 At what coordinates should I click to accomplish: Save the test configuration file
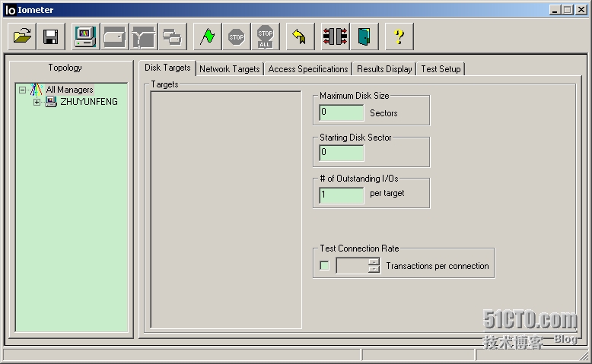pos(50,36)
